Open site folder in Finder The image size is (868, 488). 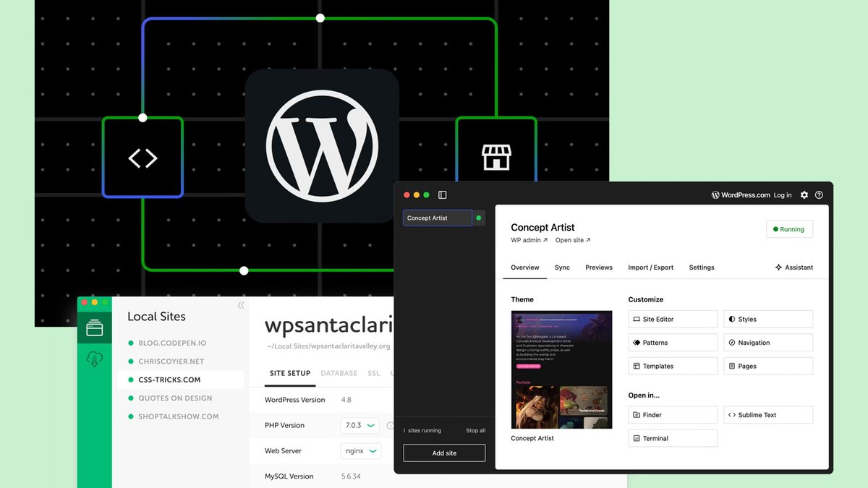click(673, 415)
